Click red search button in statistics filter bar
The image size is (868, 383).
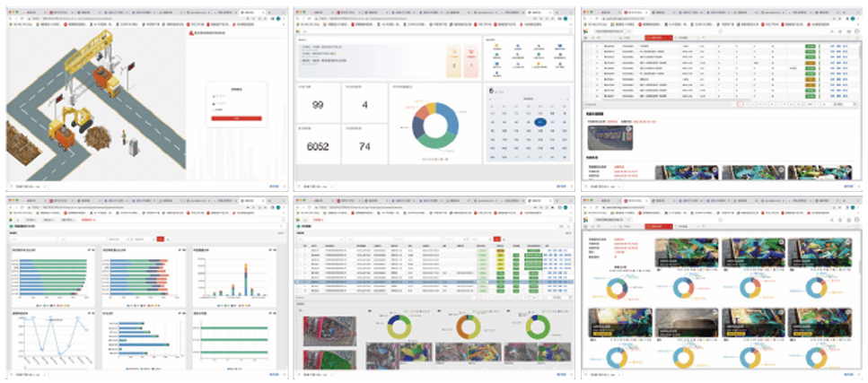161,239
